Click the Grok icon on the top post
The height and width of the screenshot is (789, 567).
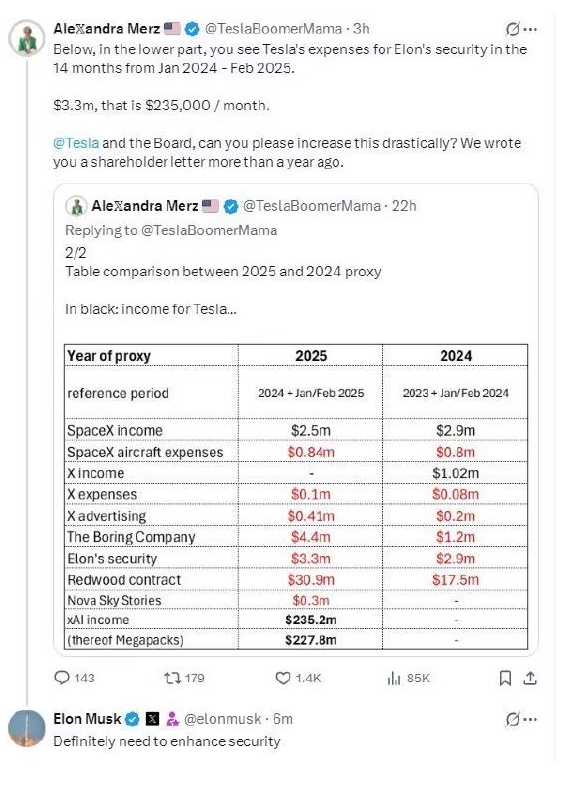tap(512, 30)
